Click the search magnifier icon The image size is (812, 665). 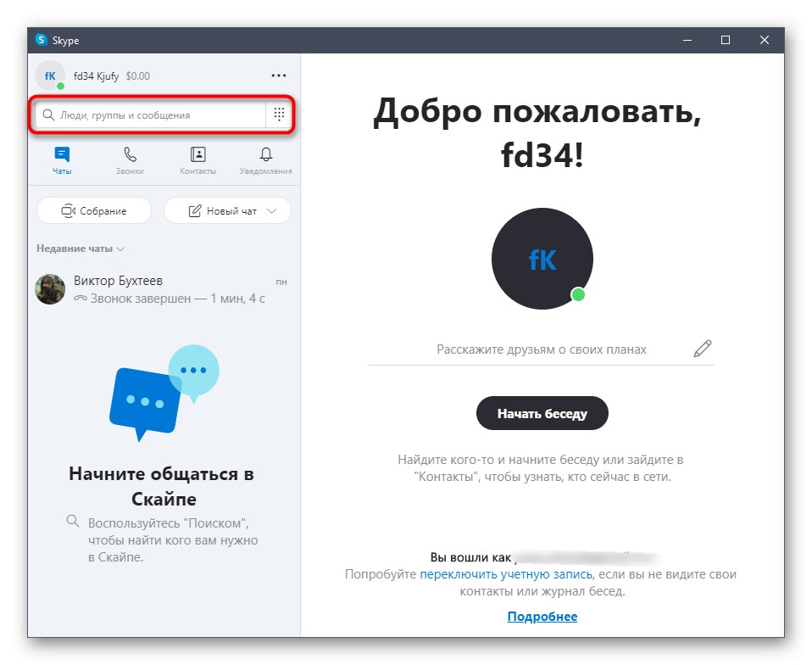pos(48,115)
